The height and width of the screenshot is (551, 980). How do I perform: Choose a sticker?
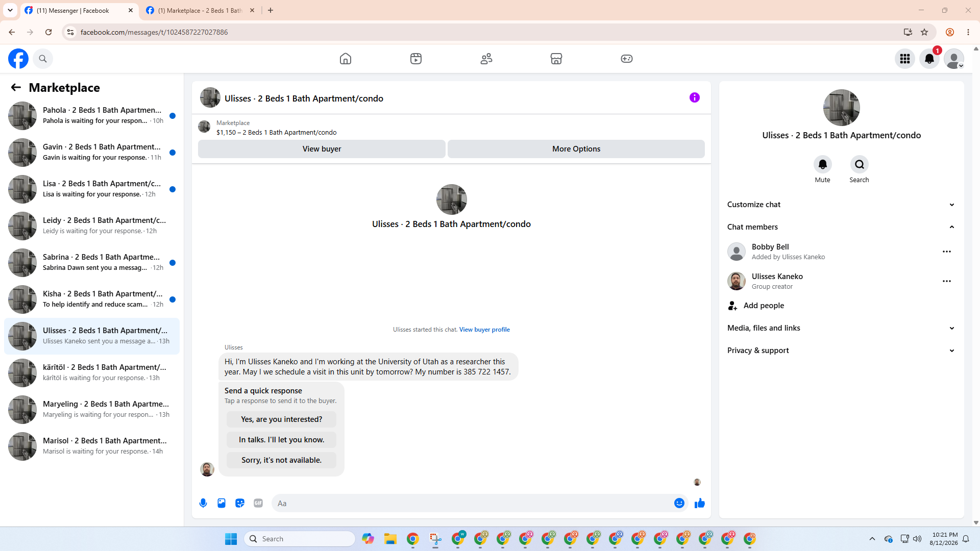[x=240, y=503]
